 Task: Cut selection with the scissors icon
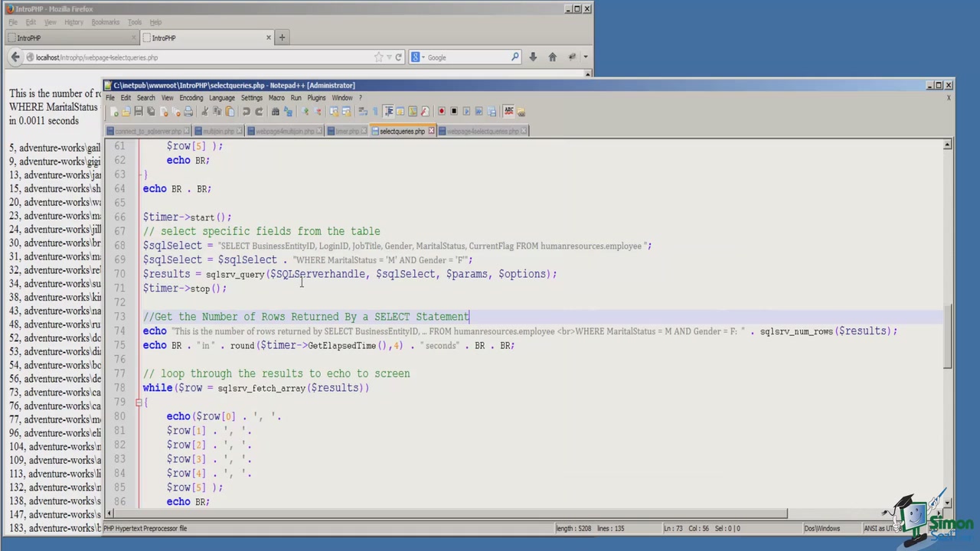pos(204,112)
